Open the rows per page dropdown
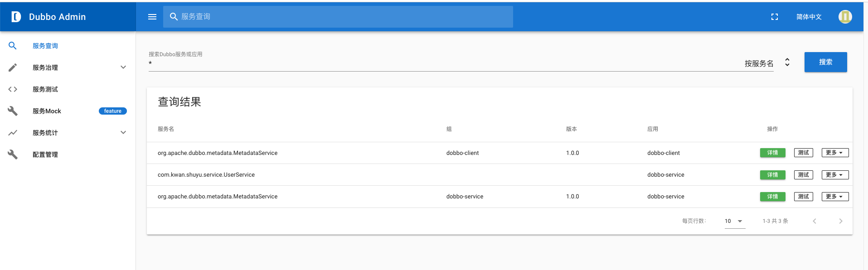 pyautogui.click(x=734, y=221)
